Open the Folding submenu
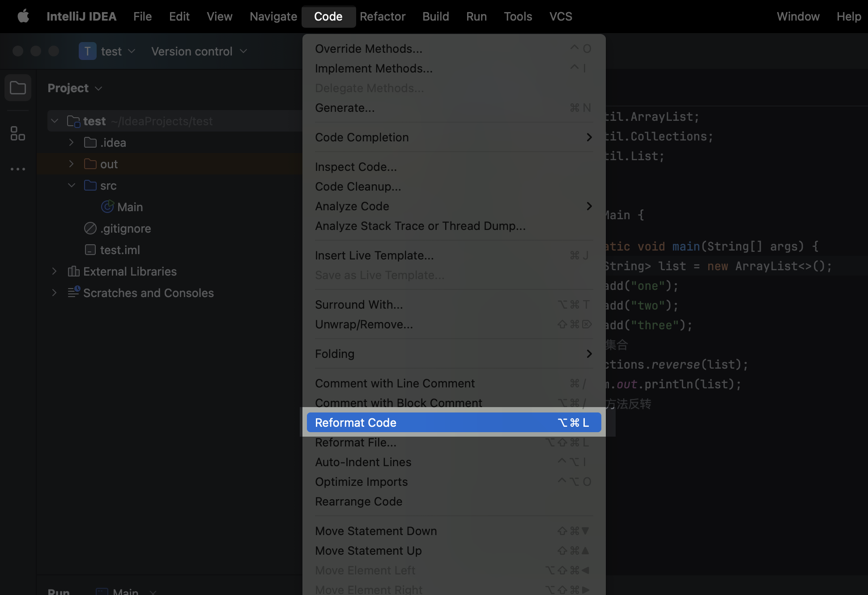This screenshot has width=868, height=595. [x=454, y=354]
